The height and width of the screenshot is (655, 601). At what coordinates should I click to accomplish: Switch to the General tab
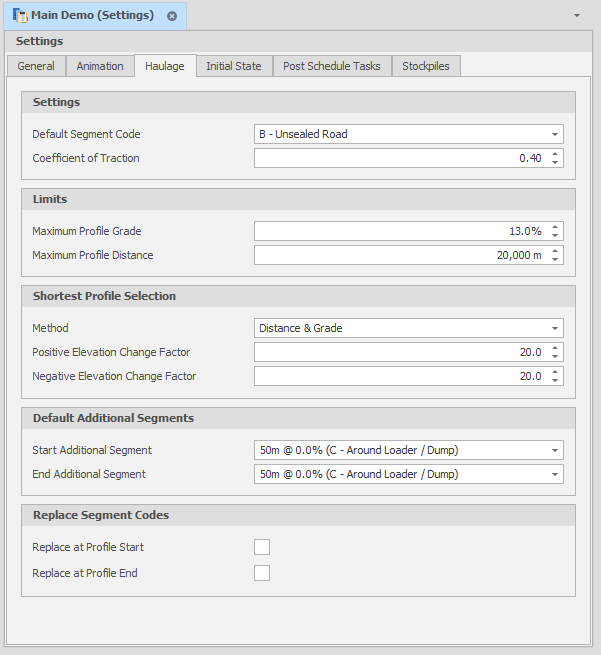[36, 66]
